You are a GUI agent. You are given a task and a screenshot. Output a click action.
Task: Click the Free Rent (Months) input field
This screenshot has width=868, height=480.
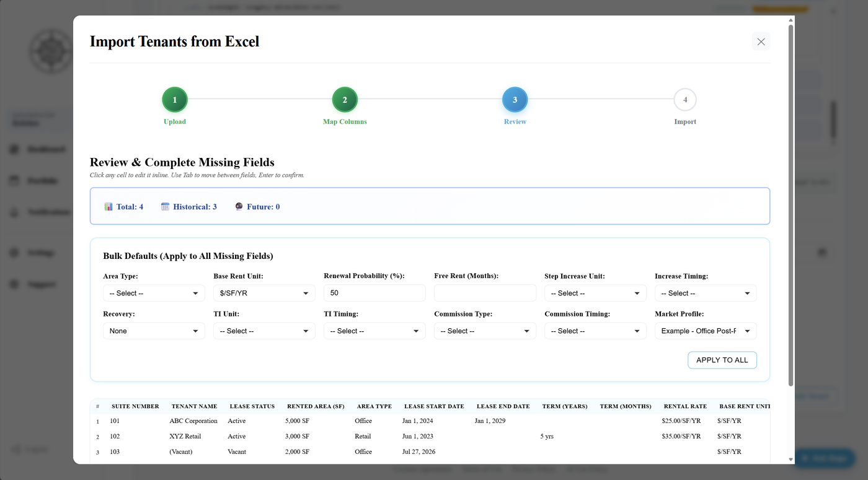[485, 293]
